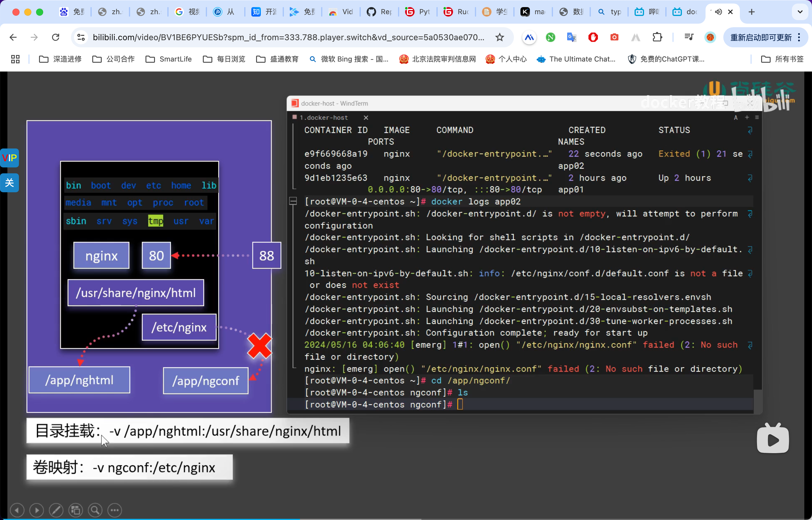Open the slide overview grid icon
This screenshot has width=812, height=520.
point(76,510)
